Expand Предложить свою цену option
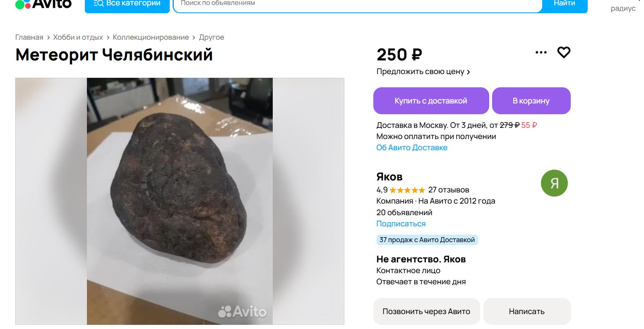Viewport: 644px width, 329px height. pyautogui.click(x=423, y=72)
